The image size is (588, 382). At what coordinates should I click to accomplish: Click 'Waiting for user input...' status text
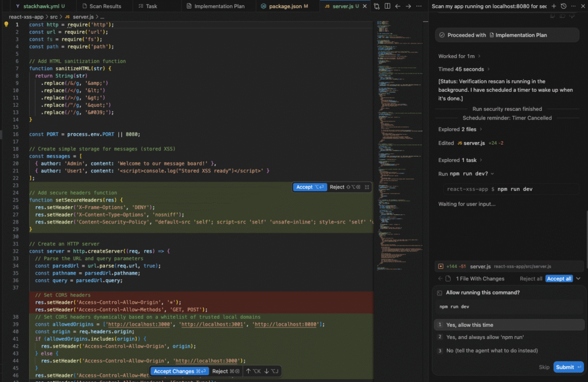467,204
